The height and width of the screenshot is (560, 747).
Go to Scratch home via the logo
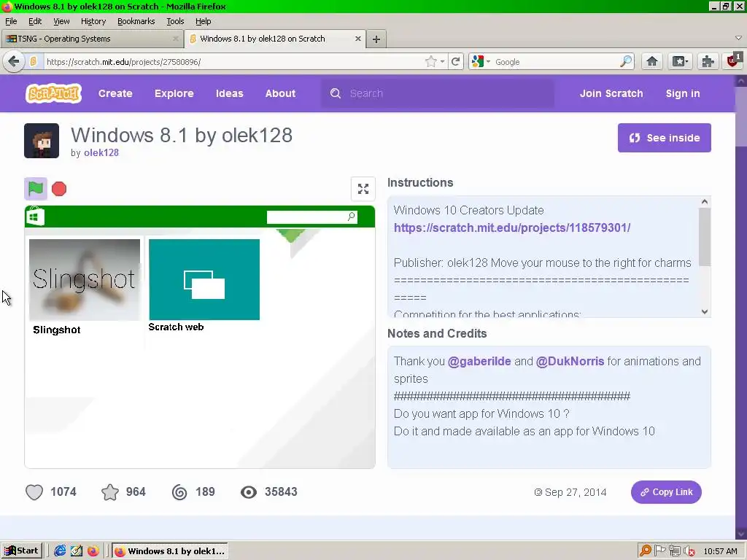(x=53, y=93)
